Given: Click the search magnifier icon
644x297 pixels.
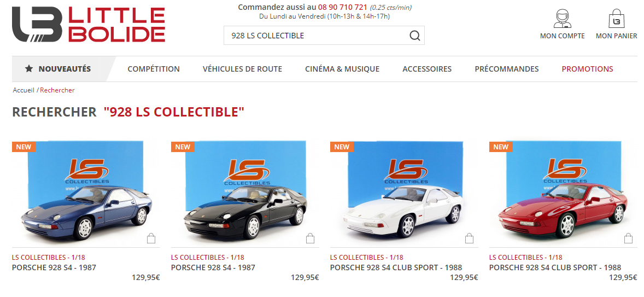Looking at the screenshot, I should tap(415, 36).
